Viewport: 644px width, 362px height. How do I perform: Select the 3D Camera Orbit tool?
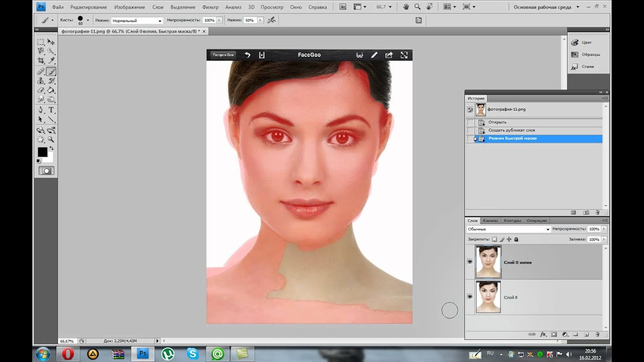(x=51, y=130)
